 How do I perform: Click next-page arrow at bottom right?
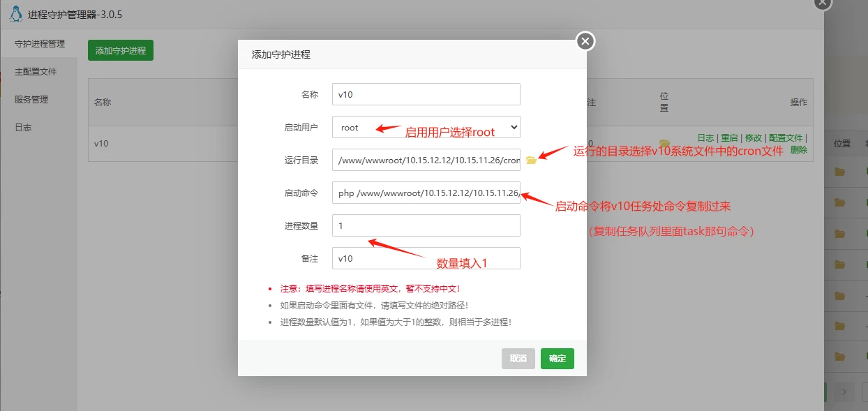point(844,391)
